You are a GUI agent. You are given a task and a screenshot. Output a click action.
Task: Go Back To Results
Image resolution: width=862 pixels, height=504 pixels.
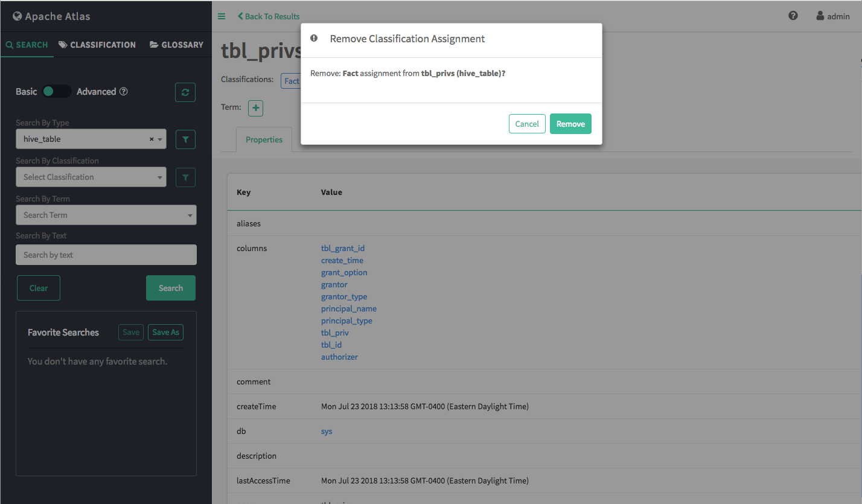[269, 16]
